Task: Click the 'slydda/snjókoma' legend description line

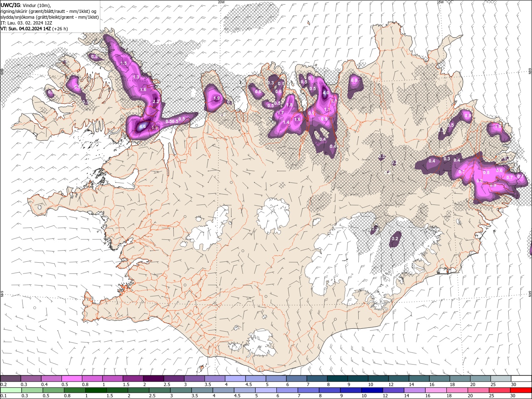Action: click(49, 17)
